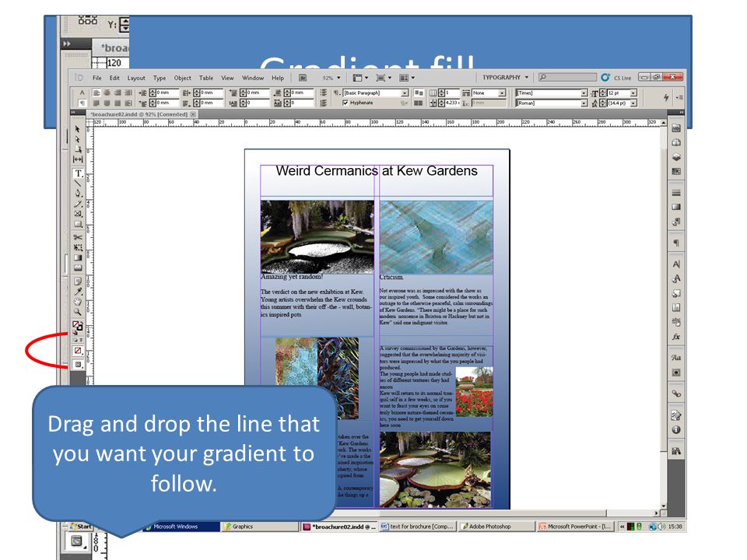Open the 12 pt font size dropdown
The height and width of the screenshot is (560, 747).
click(633, 93)
